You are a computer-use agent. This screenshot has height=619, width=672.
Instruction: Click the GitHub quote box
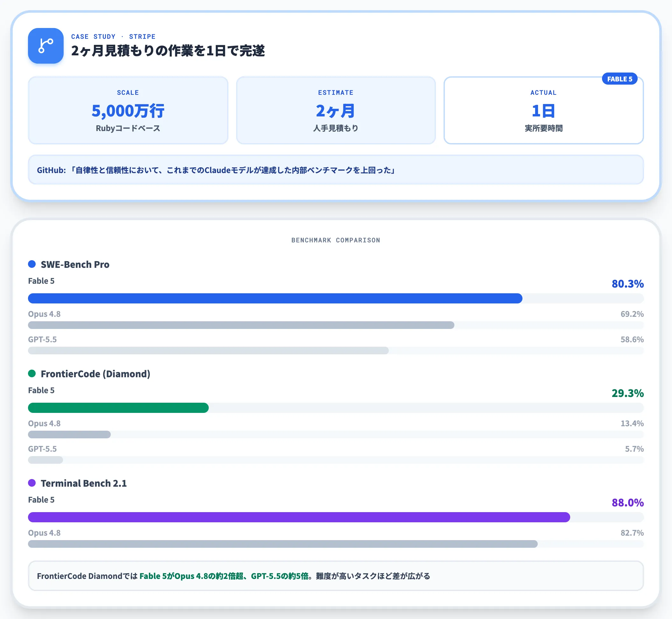click(x=336, y=170)
